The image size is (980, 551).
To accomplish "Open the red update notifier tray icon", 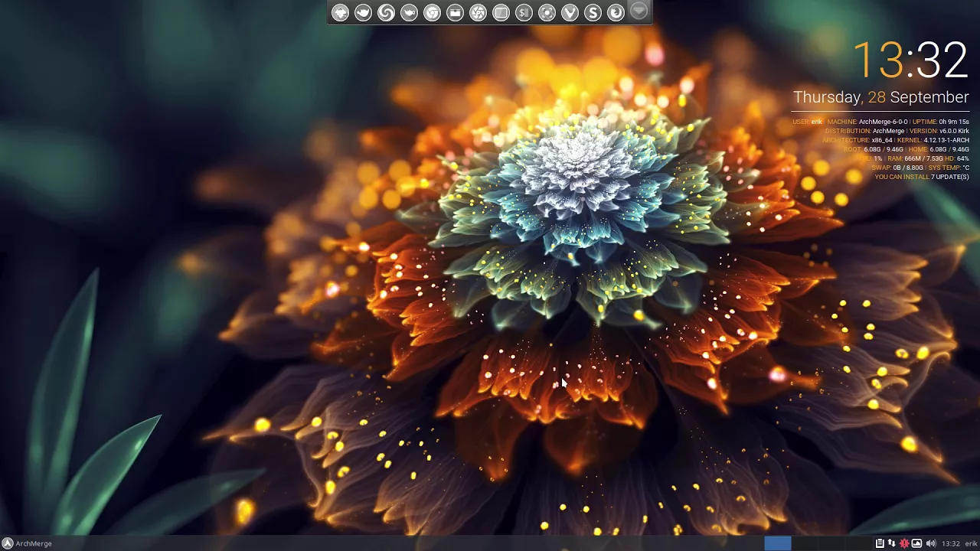I will [x=904, y=543].
